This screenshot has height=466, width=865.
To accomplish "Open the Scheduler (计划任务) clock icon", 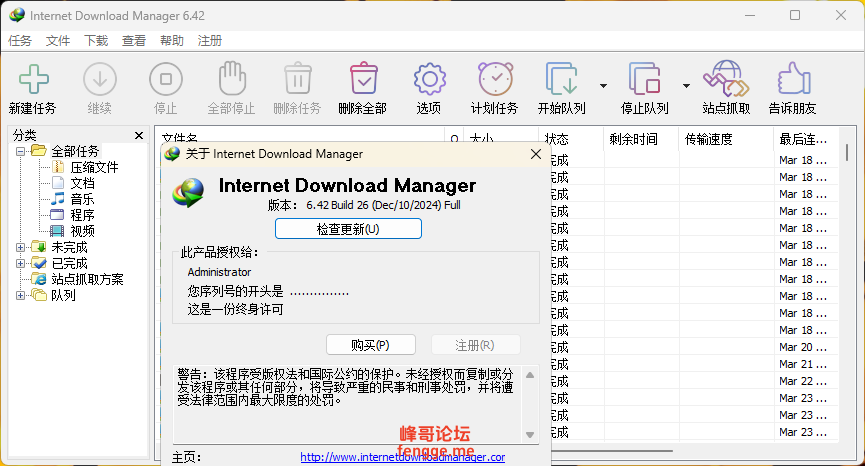I will click(495, 79).
